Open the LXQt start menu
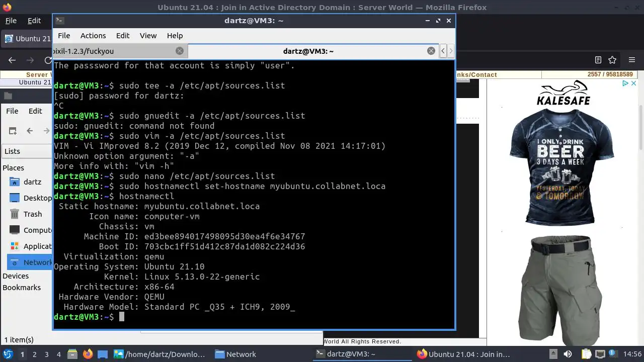 [x=8, y=354]
